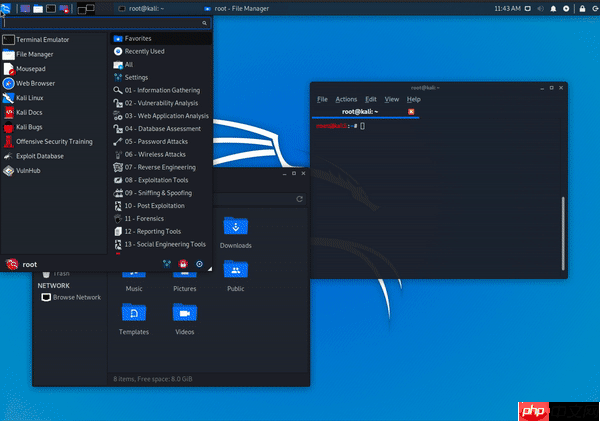Viewport: 600px width, 421px height.
Task: Select the All applications category
Action: pyautogui.click(x=161, y=65)
